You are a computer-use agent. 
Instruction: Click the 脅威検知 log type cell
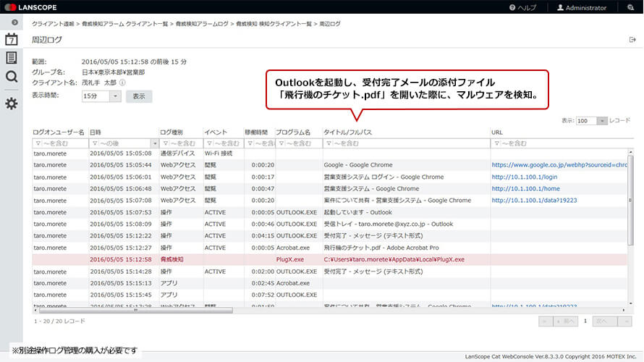[x=171, y=260]
